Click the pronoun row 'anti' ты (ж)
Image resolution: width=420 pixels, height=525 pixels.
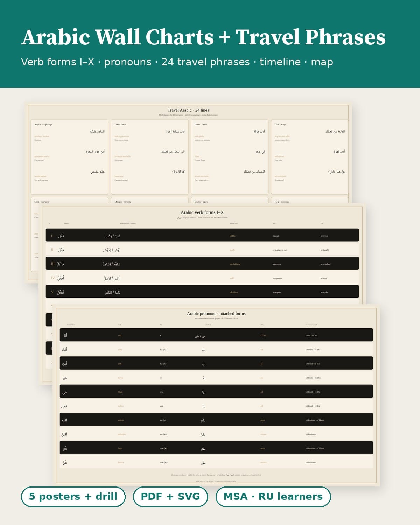pos(216,363)
